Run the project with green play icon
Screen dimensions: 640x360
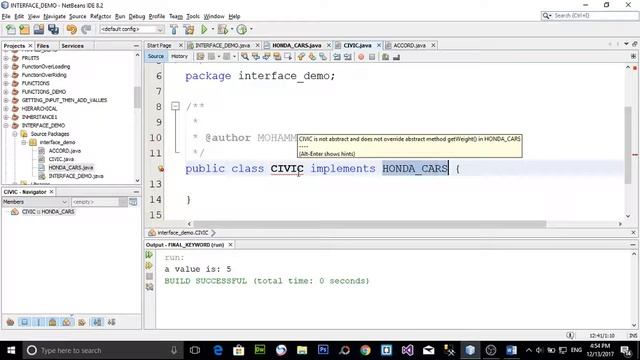click(x=204, y=29)
